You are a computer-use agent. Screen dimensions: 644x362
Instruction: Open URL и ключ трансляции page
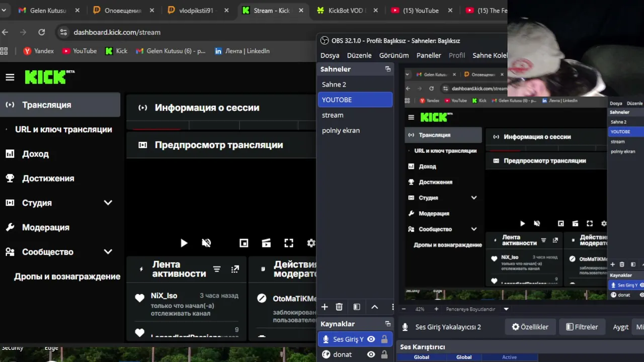[x=63, y=129]
